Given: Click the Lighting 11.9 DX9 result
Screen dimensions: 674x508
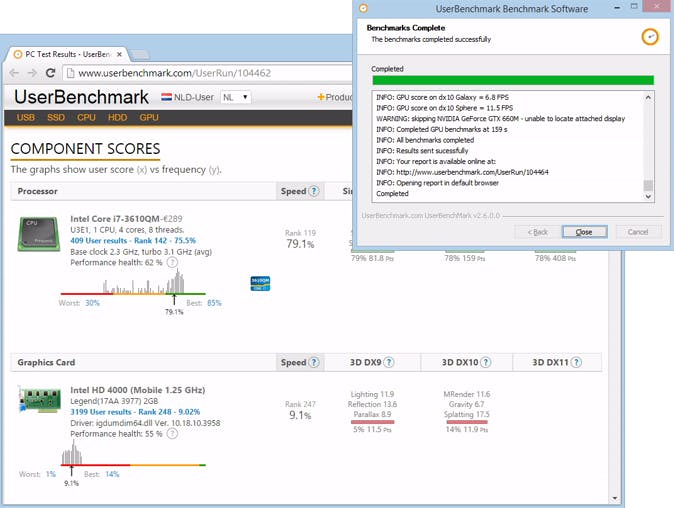Looking at the screenshot, I should pyautogui.click(x=372, y=394).
